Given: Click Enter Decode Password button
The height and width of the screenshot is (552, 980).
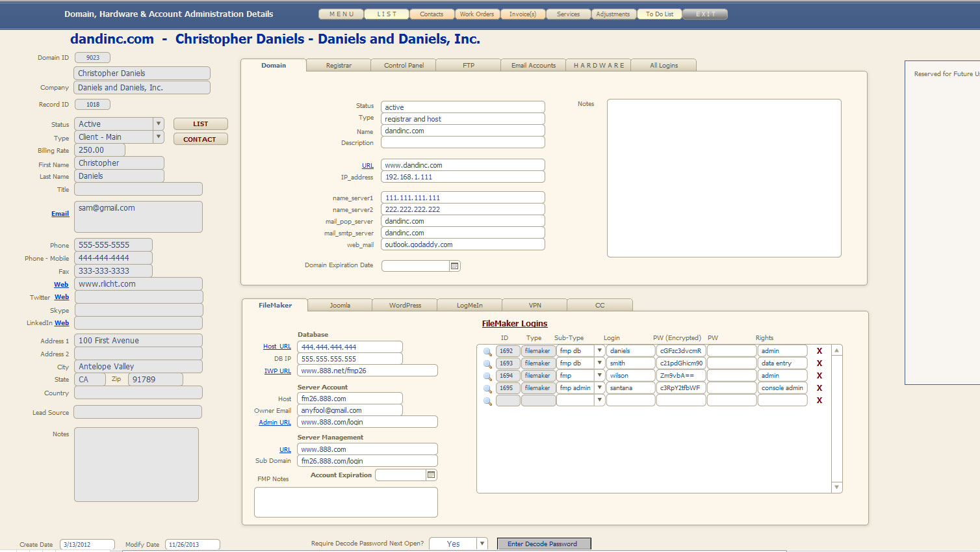Looking at the screenshot, I should pyautogui.click(x=544, y=544).
